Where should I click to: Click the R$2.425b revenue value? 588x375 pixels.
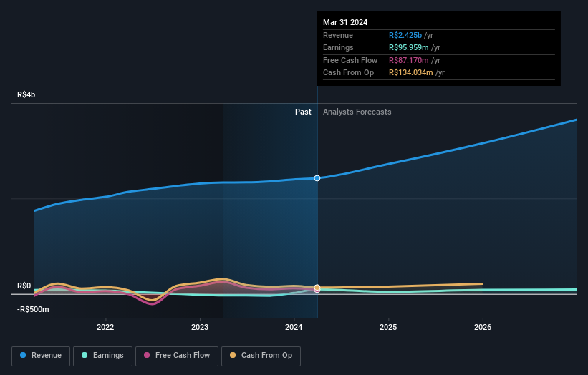click(x=405, y=35)
